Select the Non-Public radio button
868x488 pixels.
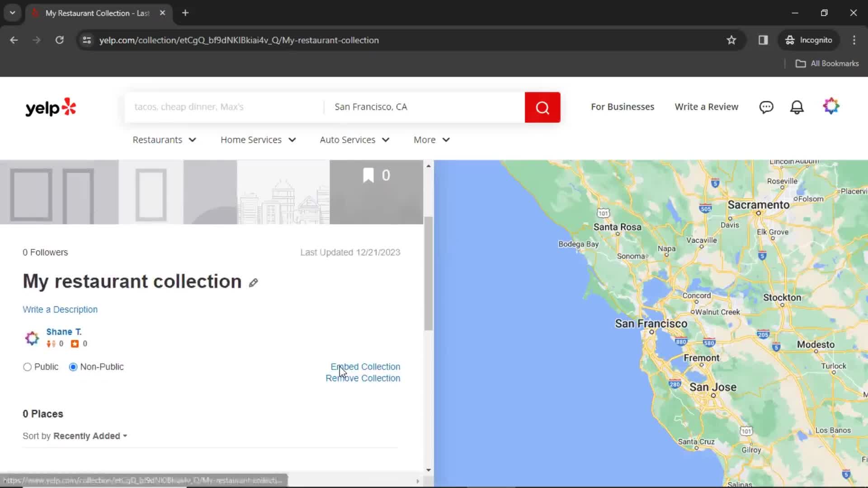pos(73,367)
